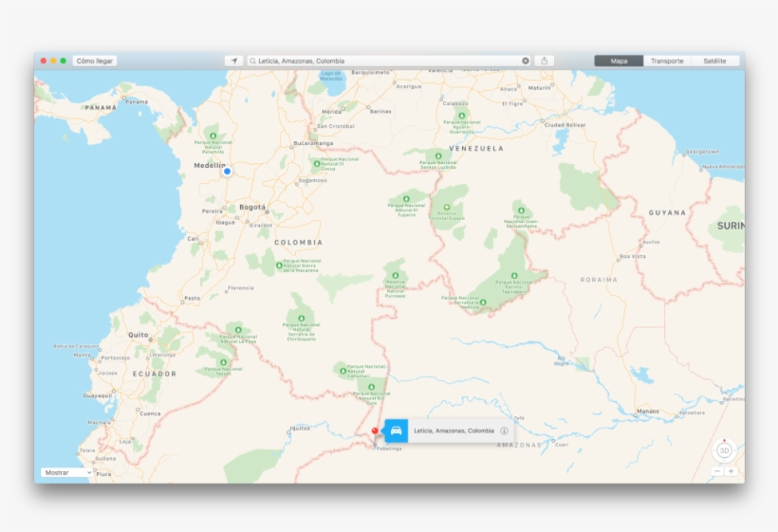The image size is (778, 532).
Task: Select Parque Nacional Juan-Sarisariñama icon
Action: (521, 211)
